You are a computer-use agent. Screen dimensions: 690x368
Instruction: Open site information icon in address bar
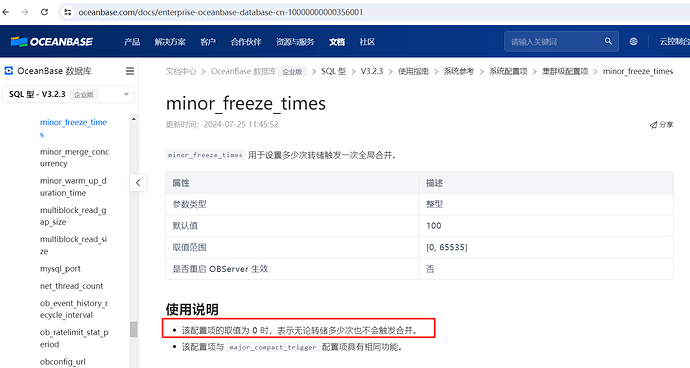pos(67,12)
